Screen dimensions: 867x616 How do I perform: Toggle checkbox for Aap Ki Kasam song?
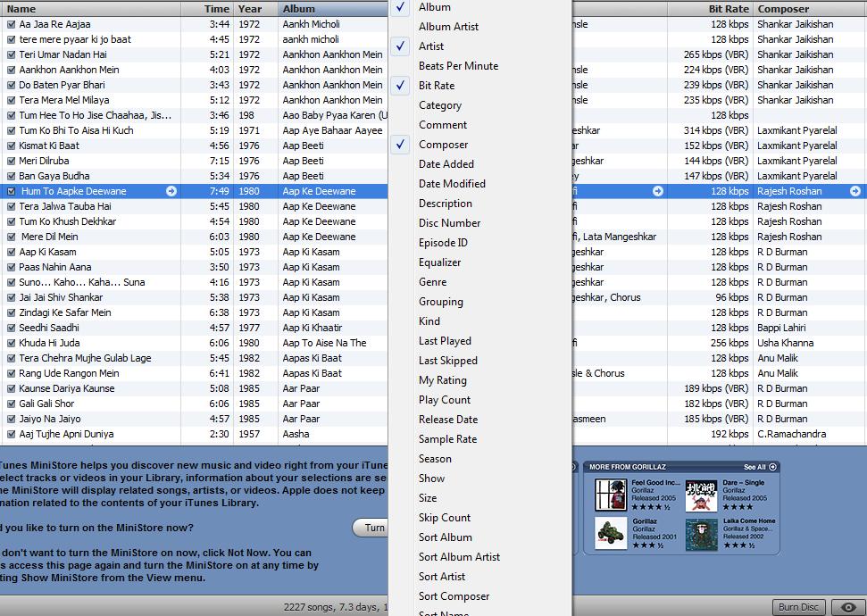pos(11,252)
